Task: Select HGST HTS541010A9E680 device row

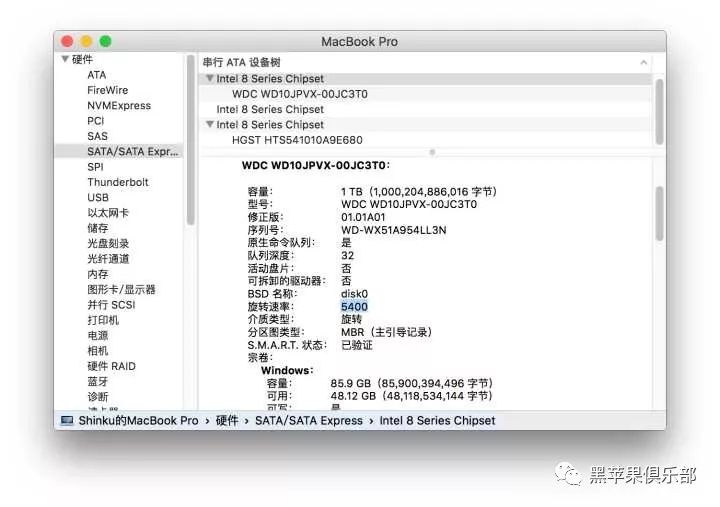Action: (426, 140)
